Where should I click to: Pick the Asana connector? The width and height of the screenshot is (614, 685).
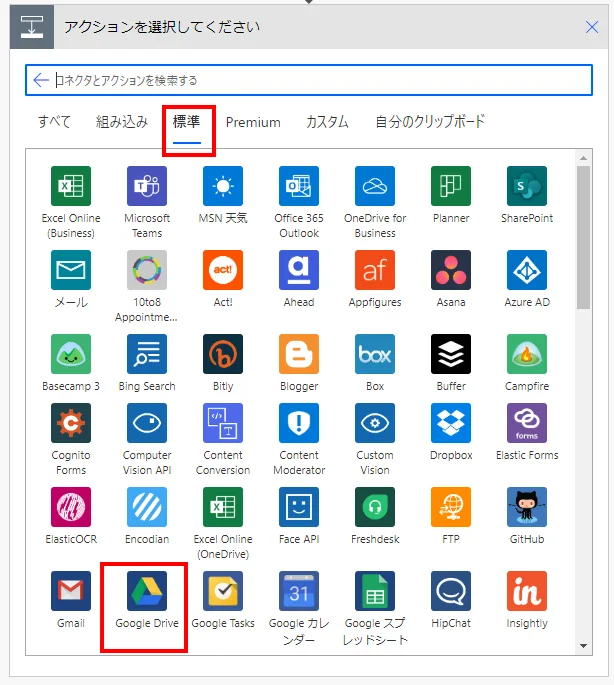pos(451,270)
